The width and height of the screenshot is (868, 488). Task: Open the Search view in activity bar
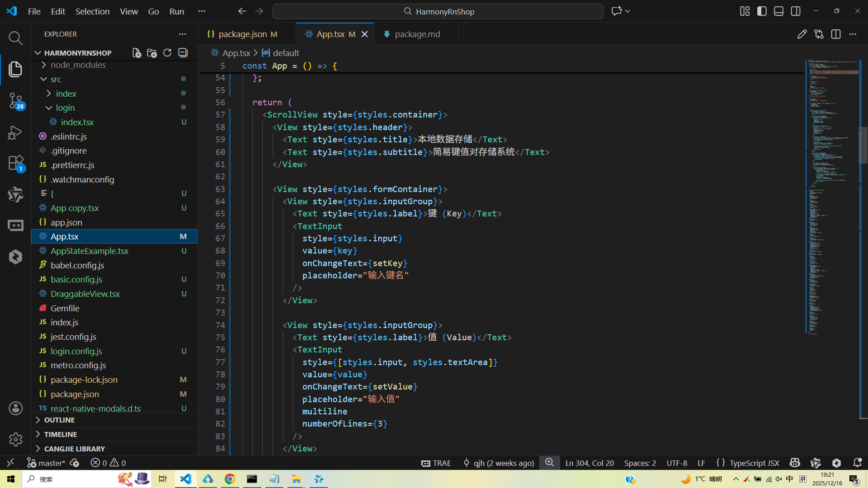[15, 38]
